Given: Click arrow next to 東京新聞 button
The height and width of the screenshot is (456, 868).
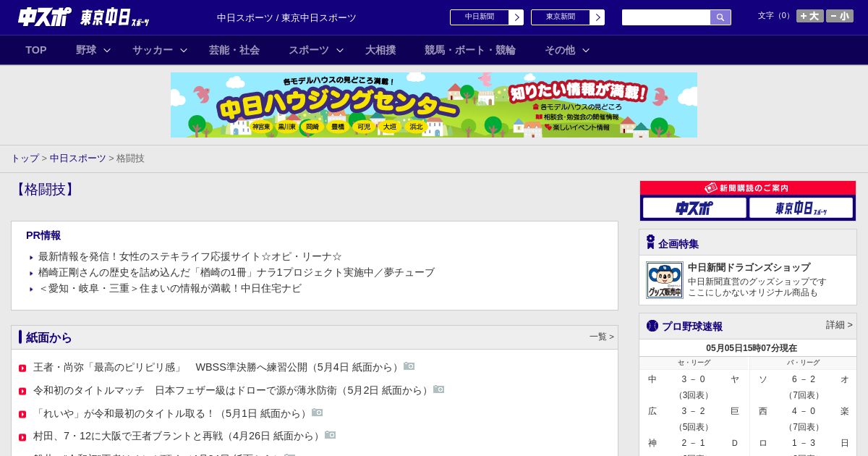Looking at the screenshot, I should (597, 17).
